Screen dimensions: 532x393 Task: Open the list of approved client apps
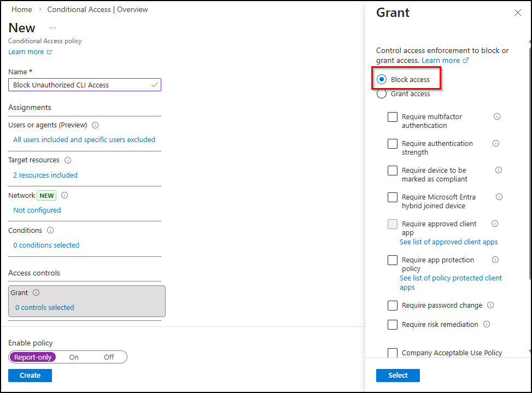448,242
